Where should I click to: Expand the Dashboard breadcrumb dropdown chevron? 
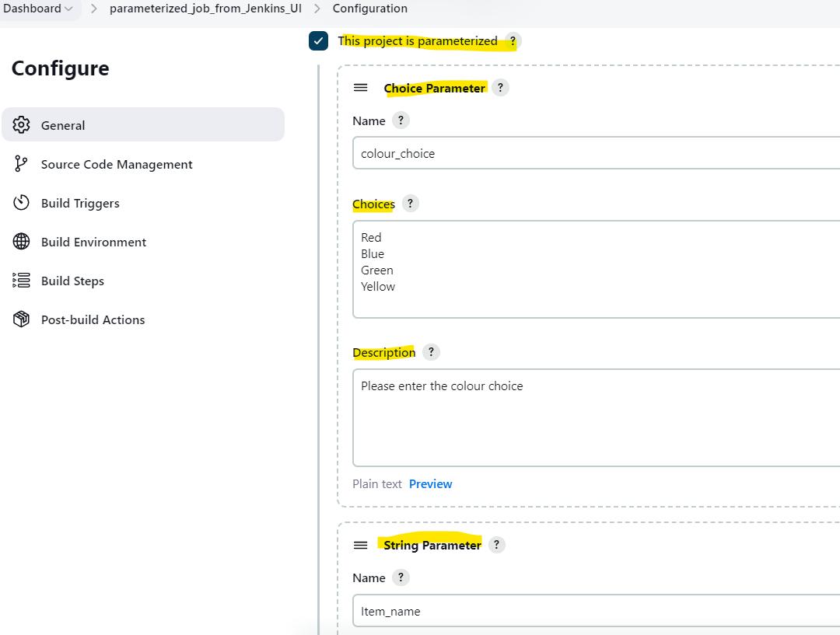69,9
